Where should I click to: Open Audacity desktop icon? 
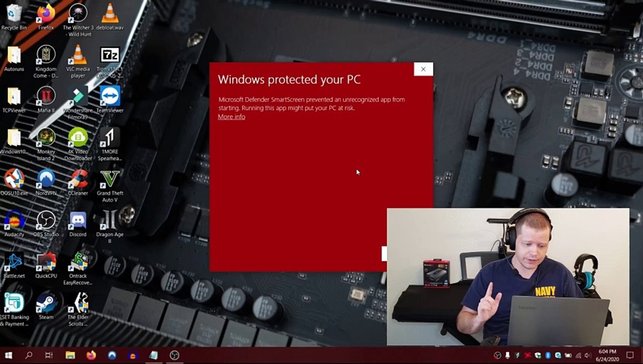[14, 224]
